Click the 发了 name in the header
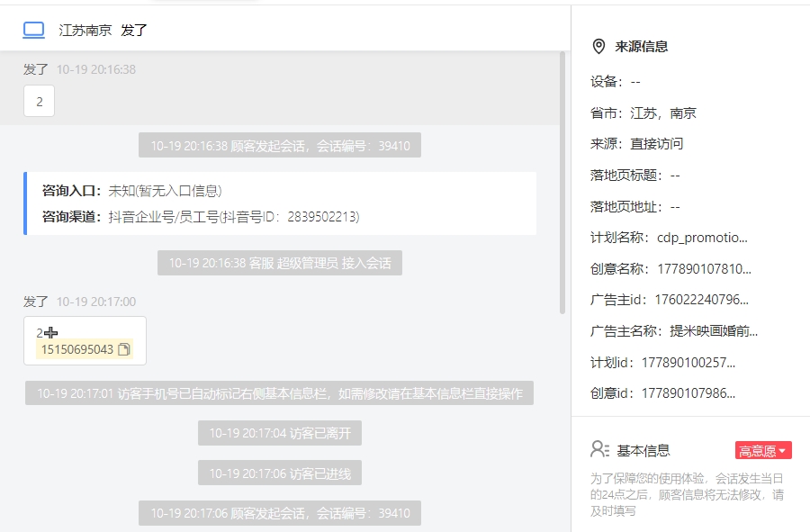This screenshot has width=810, height=532. 134,30
